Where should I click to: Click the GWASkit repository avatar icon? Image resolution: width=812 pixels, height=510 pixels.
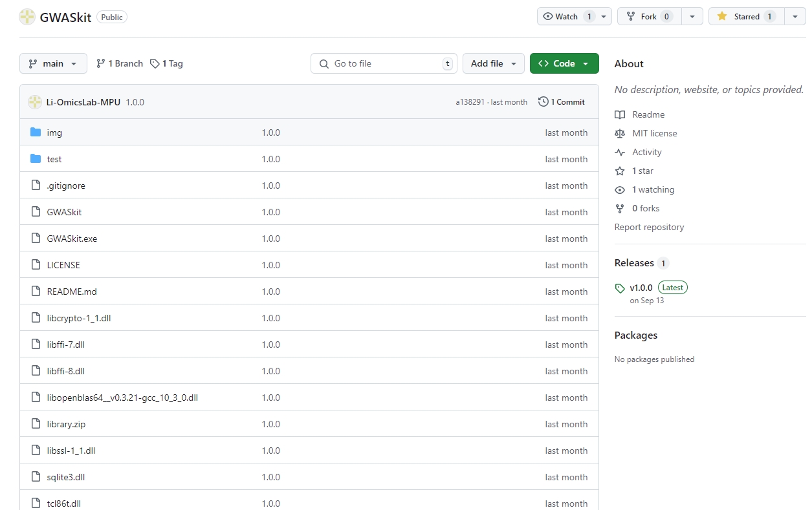[x=27, y=17]
